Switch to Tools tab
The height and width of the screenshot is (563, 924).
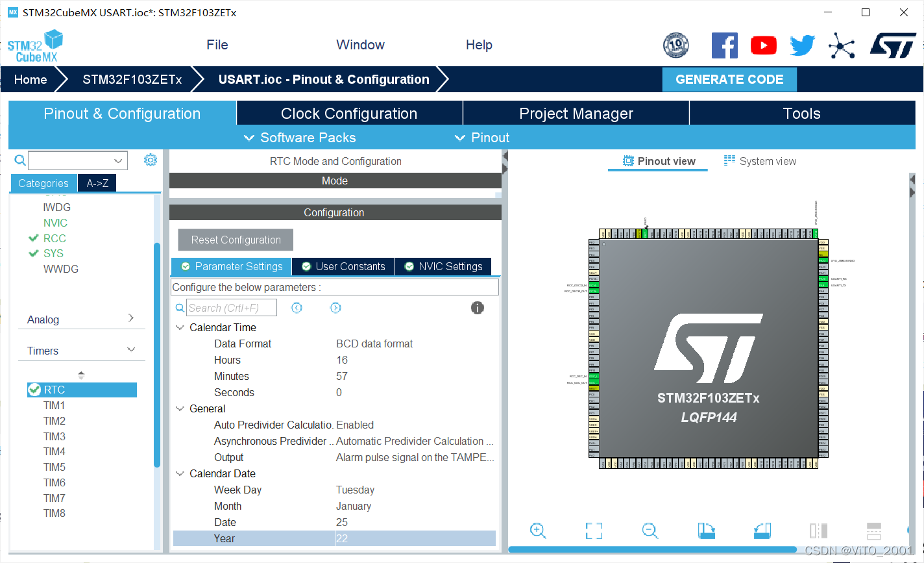(x=802, y=113)
